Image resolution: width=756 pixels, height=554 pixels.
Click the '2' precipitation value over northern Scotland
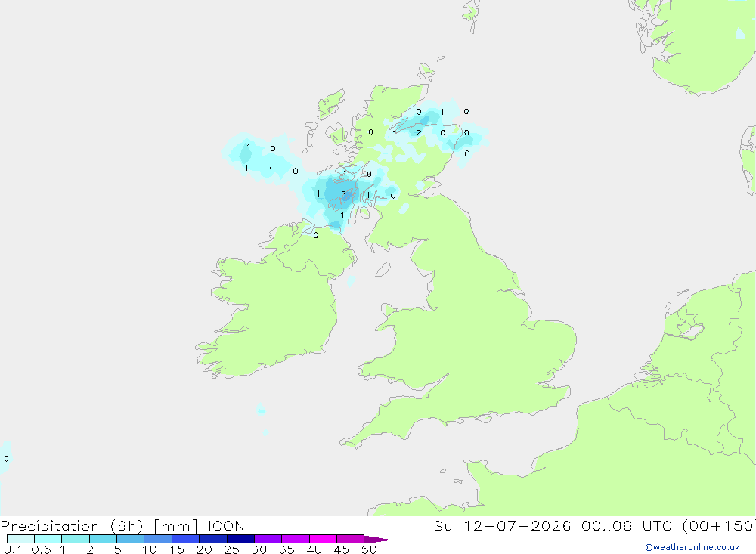(x=419, y=132)
